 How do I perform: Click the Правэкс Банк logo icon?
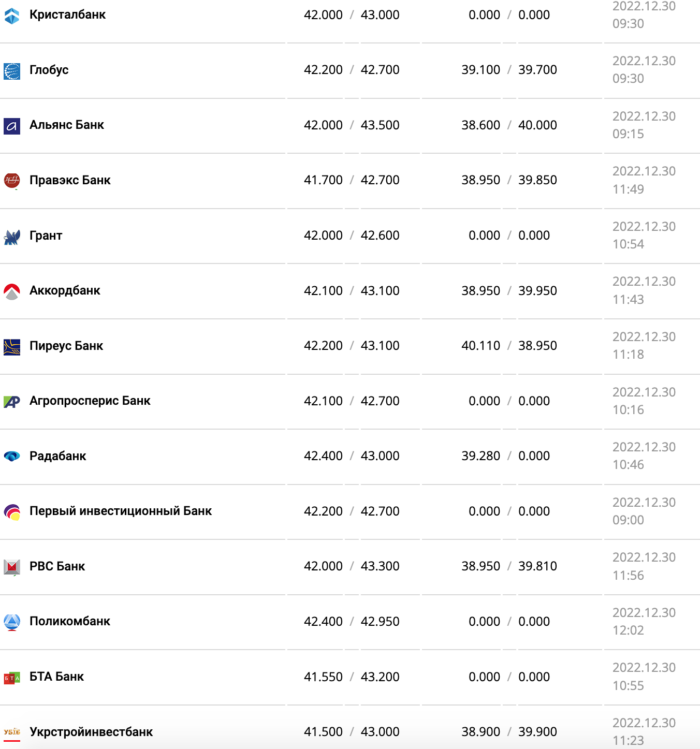point(12,181)
